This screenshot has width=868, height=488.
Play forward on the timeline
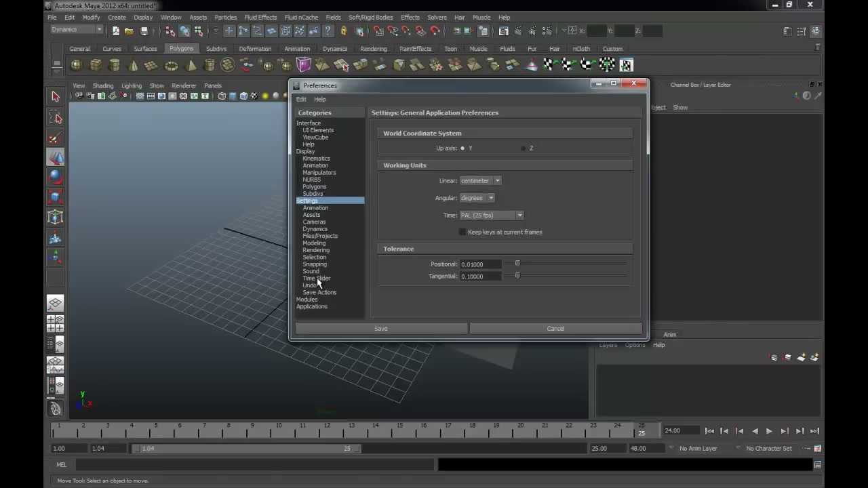coord(769,431)
